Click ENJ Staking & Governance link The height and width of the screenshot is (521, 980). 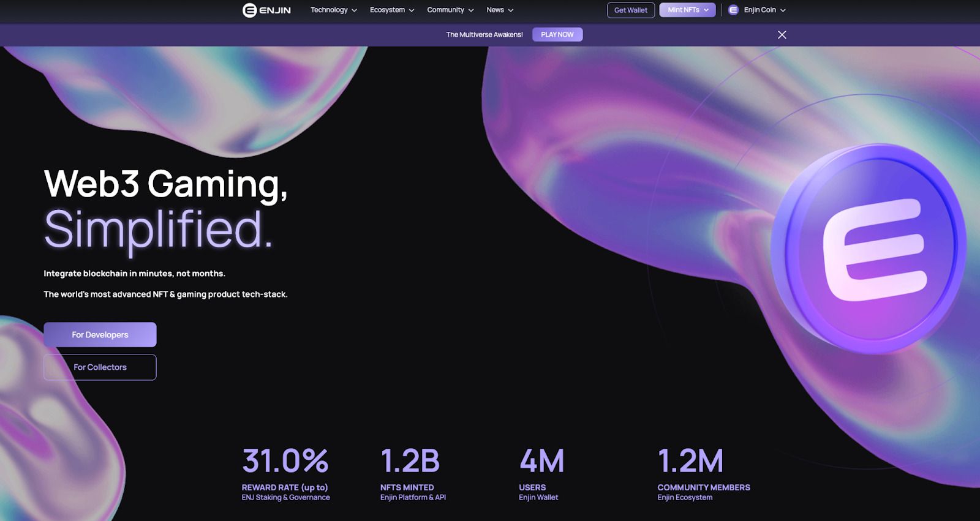pos(285,497)
